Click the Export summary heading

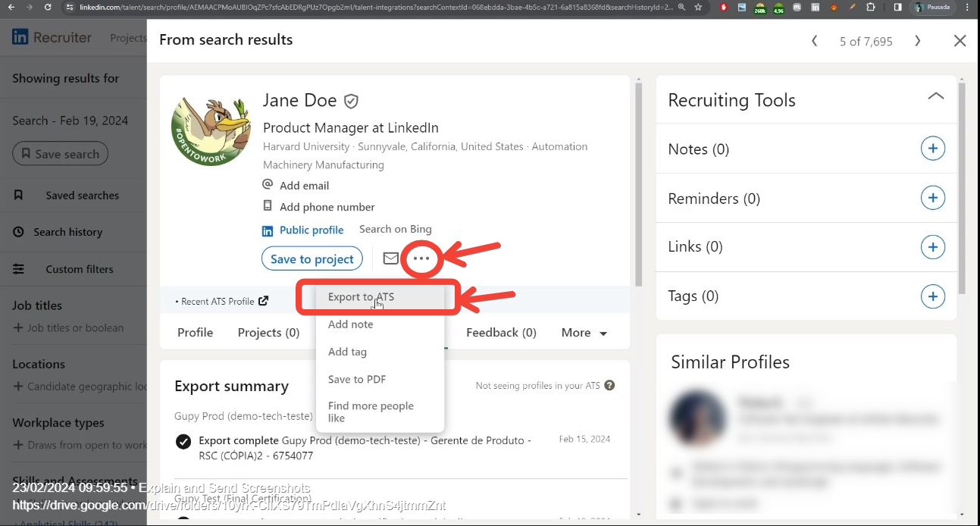point(231,386)
